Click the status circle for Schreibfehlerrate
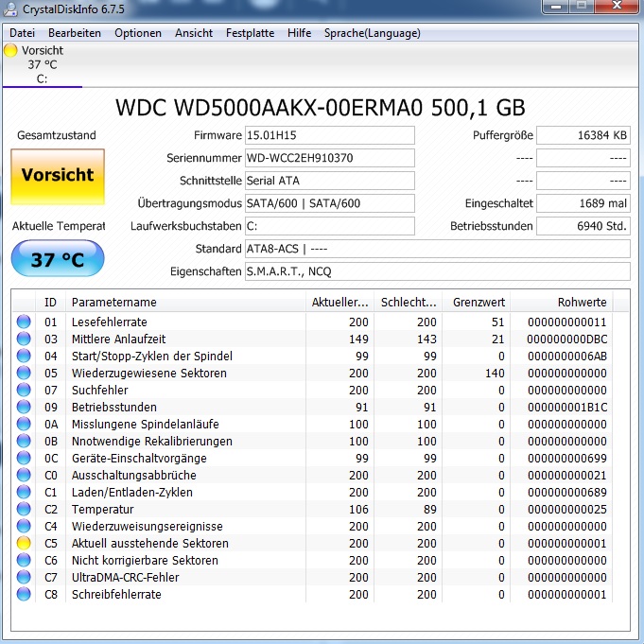Image resolution: width=644 pixels, height=644 pixels. pyautogui.click(x=24, y=594)
